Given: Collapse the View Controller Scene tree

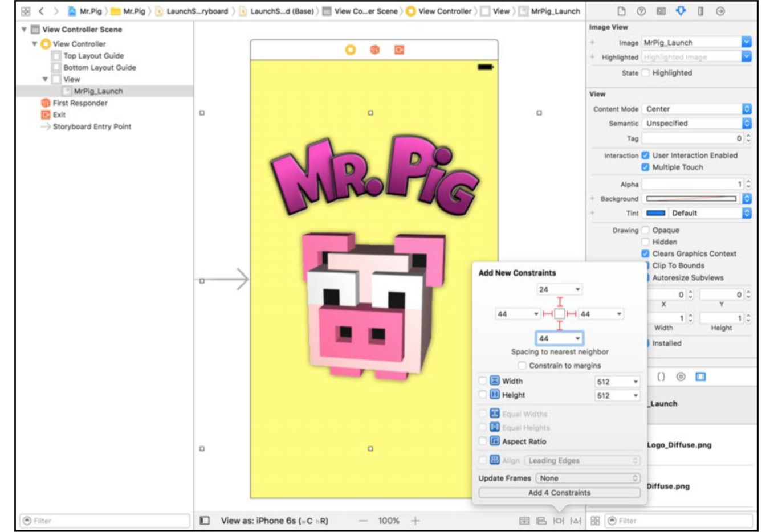Looking at the screenshot, I should 24,29.
